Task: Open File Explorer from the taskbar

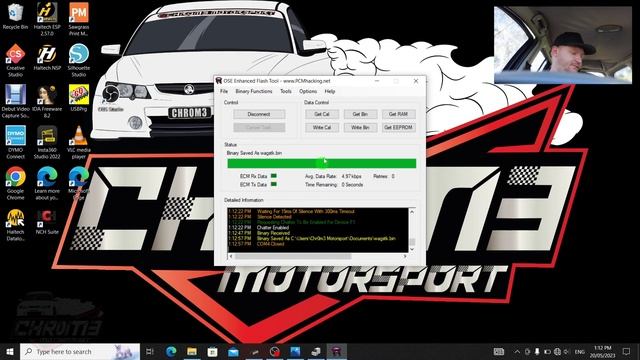Action: [192, 351]
